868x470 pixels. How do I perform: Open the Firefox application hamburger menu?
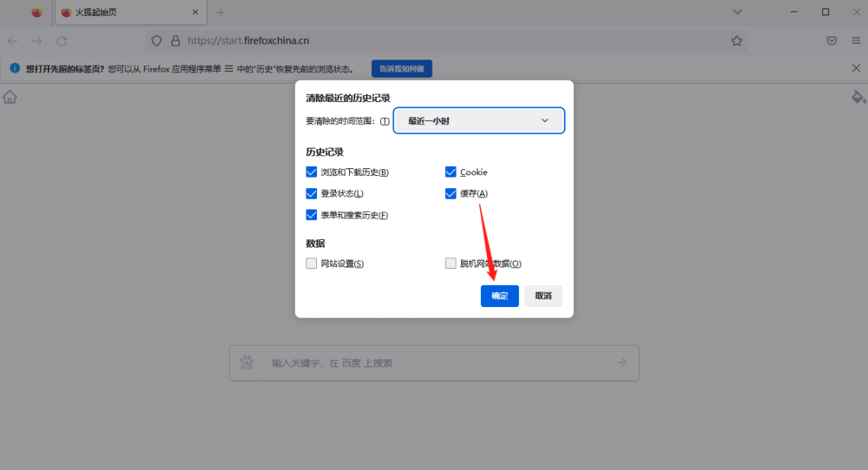[x=856, y=40]
